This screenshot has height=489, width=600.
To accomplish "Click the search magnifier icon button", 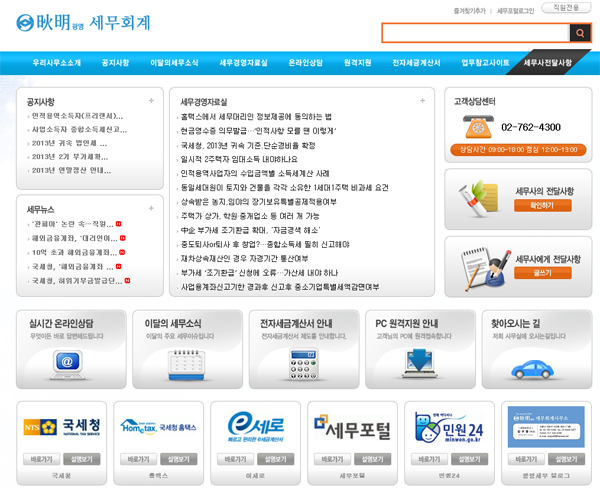I will point(579,34).
